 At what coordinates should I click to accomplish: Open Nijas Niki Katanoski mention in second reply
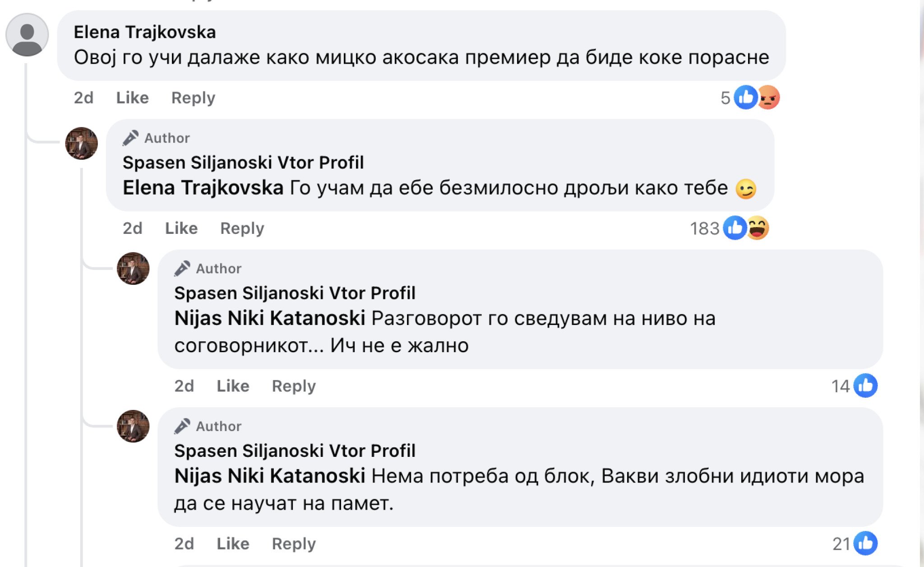[x=269, y=318]
